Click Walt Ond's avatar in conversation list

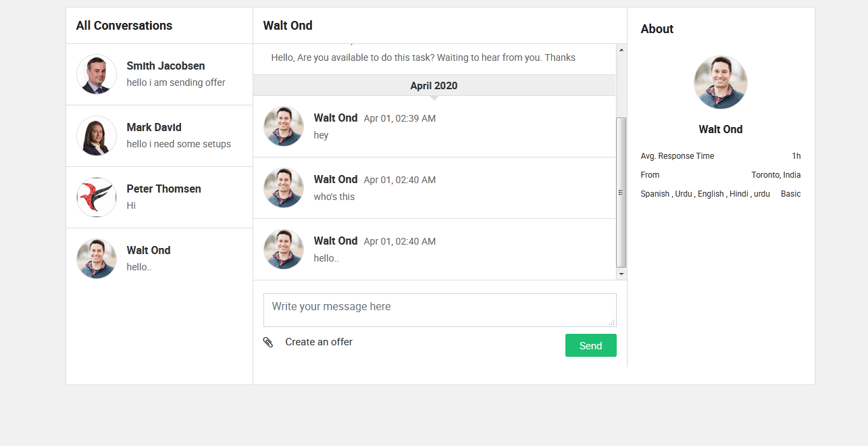pyautogui.click(x=97, y=259)
